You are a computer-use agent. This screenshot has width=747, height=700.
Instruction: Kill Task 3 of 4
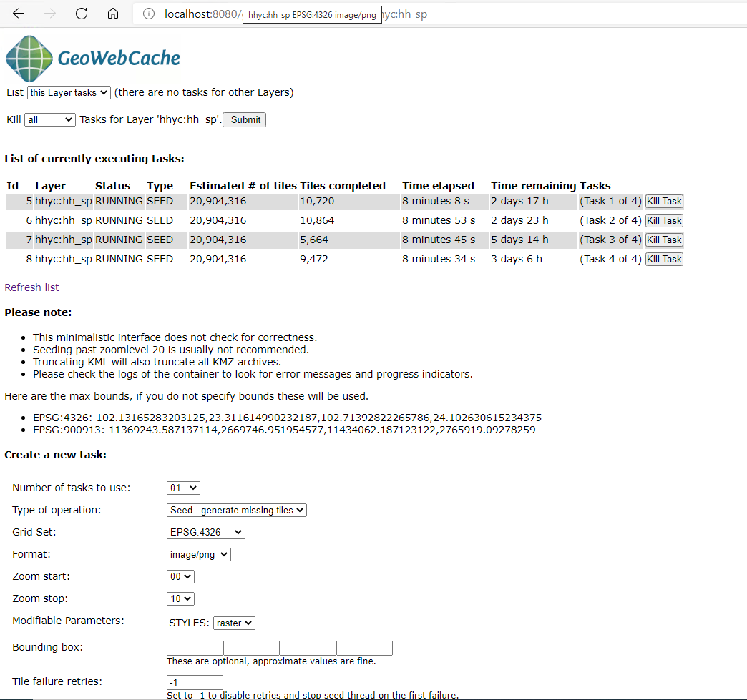(664, 240)
